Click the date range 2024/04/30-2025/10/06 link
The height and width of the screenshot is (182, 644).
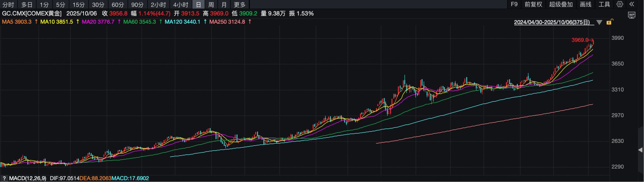pyautogui.click(x=552, y=22)
